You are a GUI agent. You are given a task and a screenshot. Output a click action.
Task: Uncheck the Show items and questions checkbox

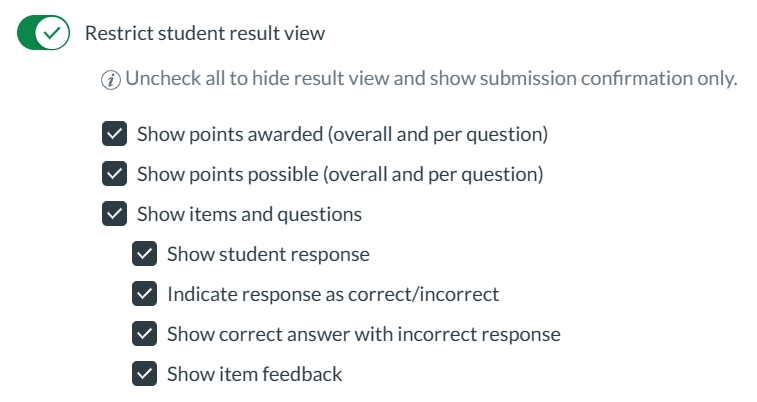(x=114, y=214)
